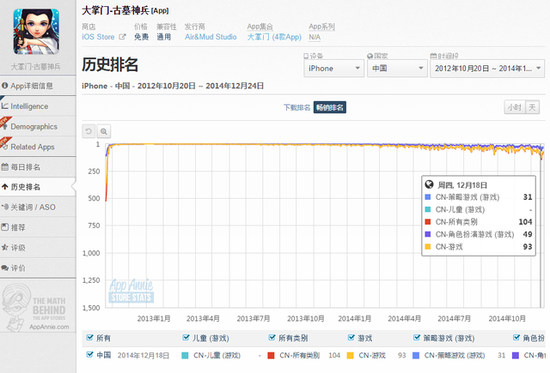This screenshot has height=373, width=550.
Task: Switch to 下载排名 tab
Action: coord(297,107)
